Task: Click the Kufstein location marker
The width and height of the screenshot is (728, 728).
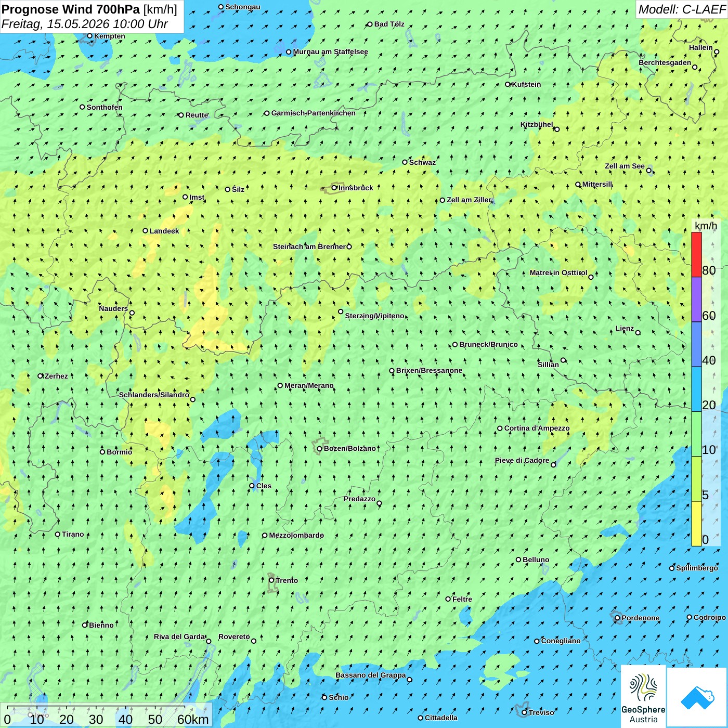Action: pyautogui.click(x=508, y=84)
